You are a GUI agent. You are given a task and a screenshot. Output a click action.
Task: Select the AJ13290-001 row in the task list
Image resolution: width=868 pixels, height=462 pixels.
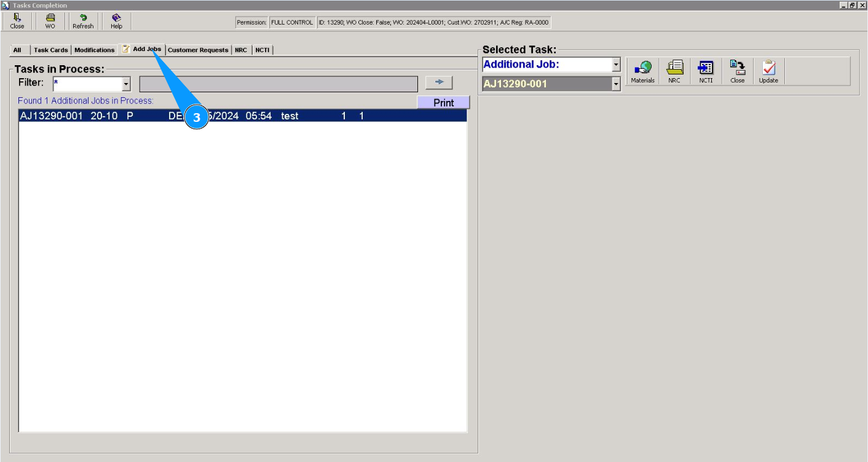243,116
